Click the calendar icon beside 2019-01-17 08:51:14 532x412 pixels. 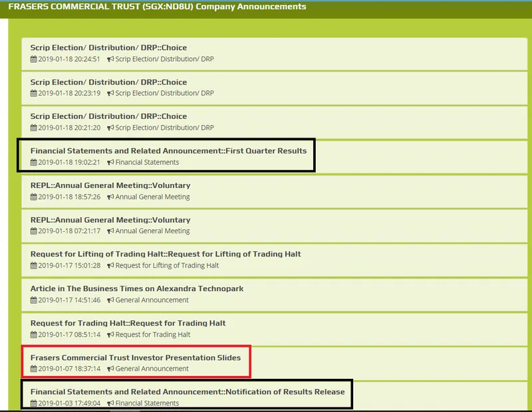coord(34,335)
